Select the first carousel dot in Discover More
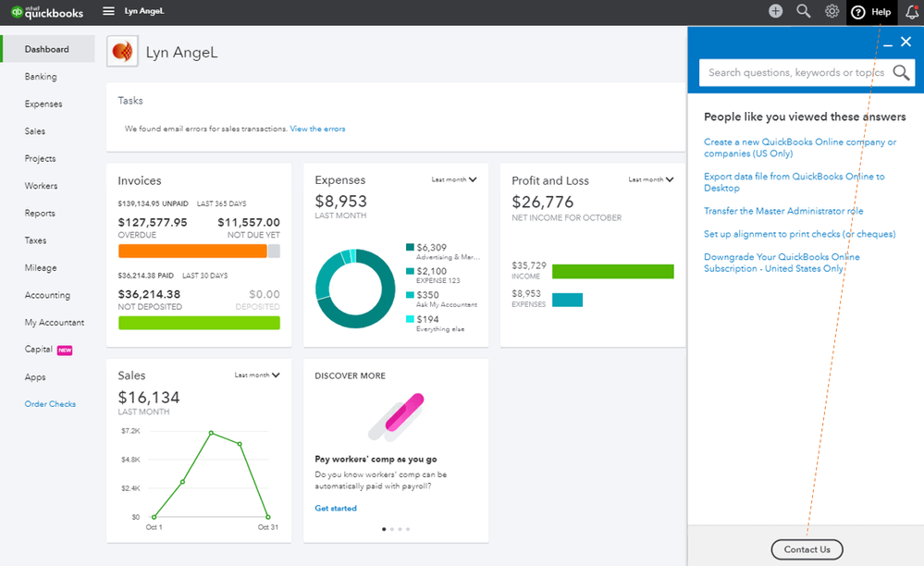 (x=384, y=529)
